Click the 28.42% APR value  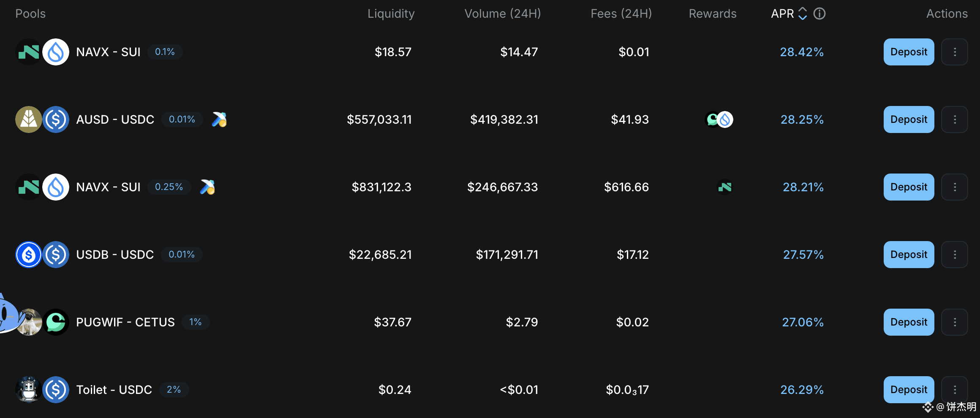click(801, 52)
